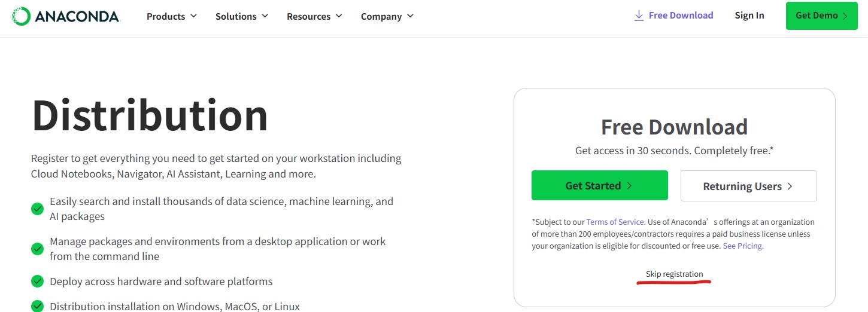Open the See Pricing link

pos(743,246)
